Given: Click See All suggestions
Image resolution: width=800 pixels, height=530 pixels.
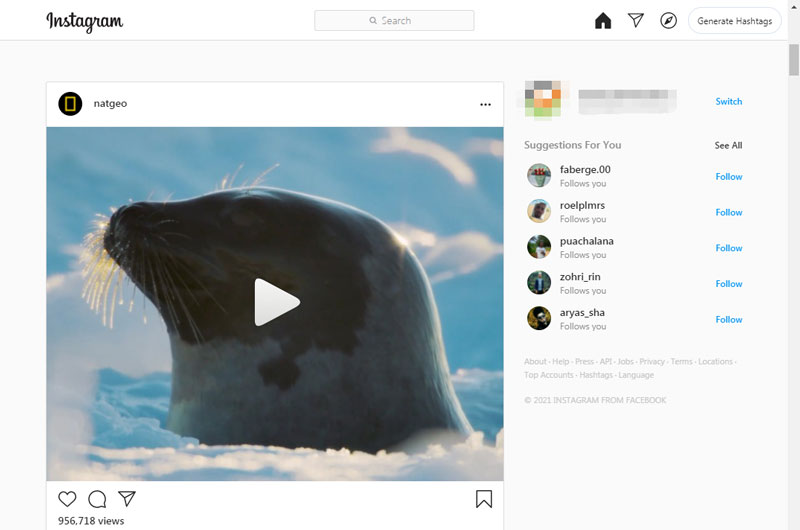Looking at the screenshot, I should pos(728,145).
